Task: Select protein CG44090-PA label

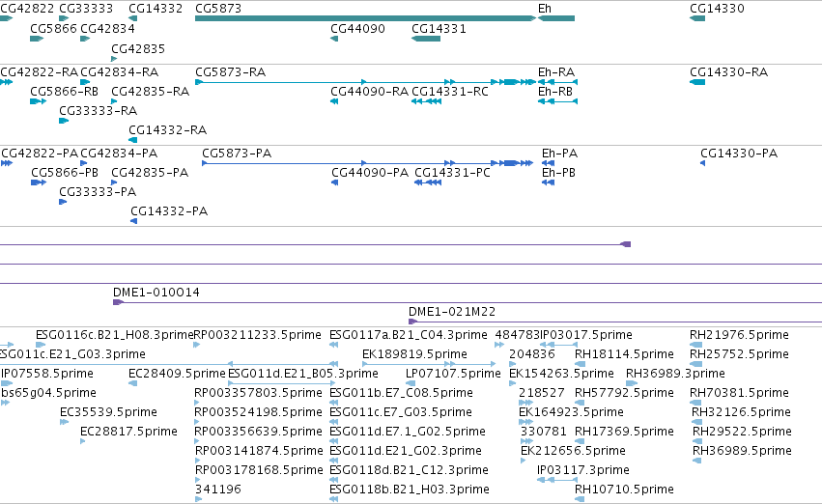Action: coord(370,173)
